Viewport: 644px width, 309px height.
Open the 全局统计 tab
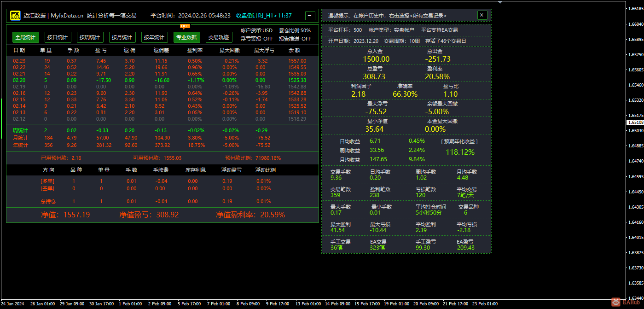tap(26, 37)
